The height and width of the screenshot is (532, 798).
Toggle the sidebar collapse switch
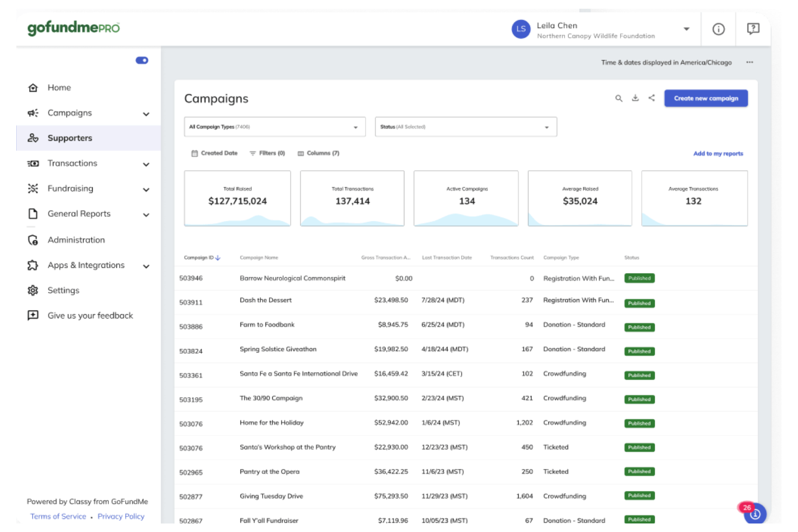tap(142, 60)
